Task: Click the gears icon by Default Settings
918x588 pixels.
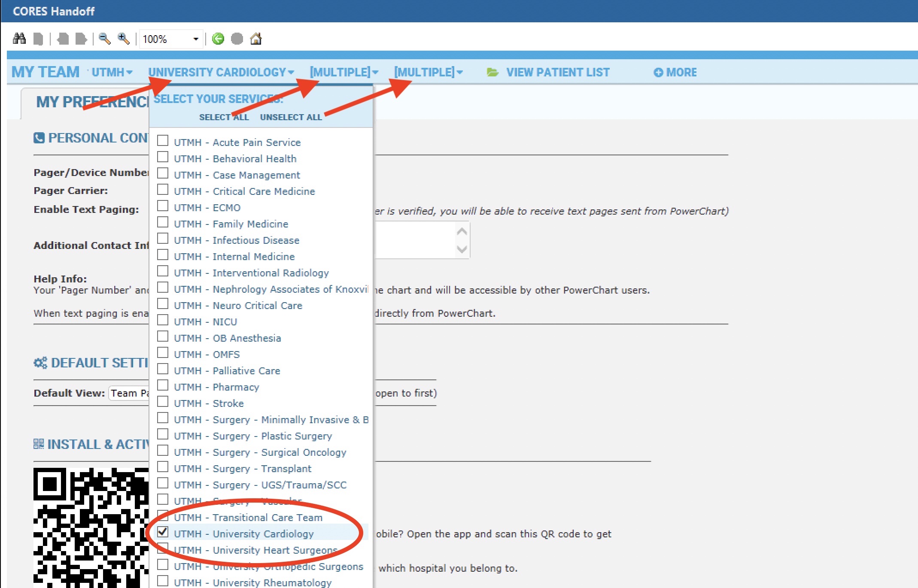Action: [x=40, y=363]
